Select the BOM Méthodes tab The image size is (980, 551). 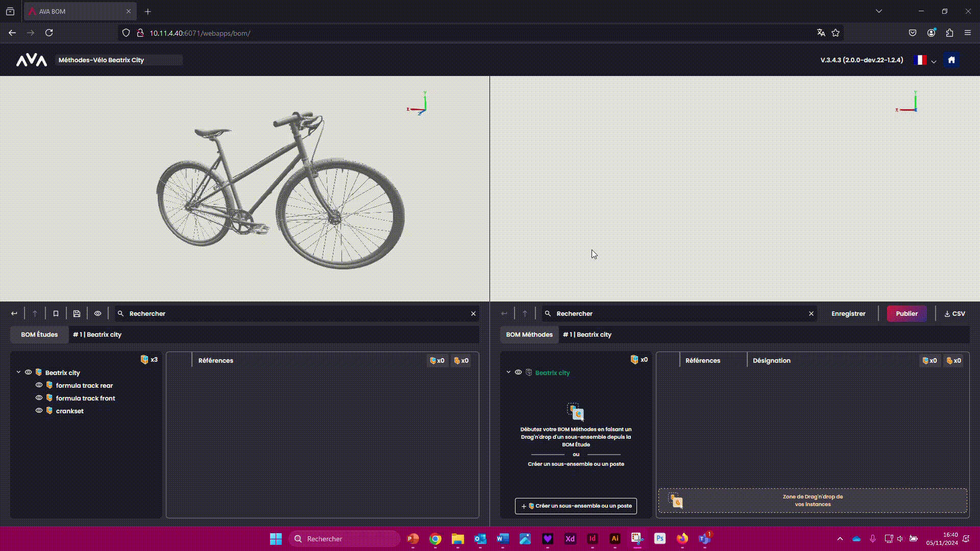[x=529, y=335]
